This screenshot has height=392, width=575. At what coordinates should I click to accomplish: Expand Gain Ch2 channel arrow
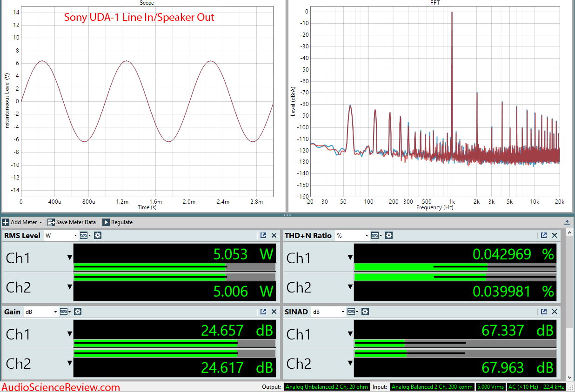(69, 363)
